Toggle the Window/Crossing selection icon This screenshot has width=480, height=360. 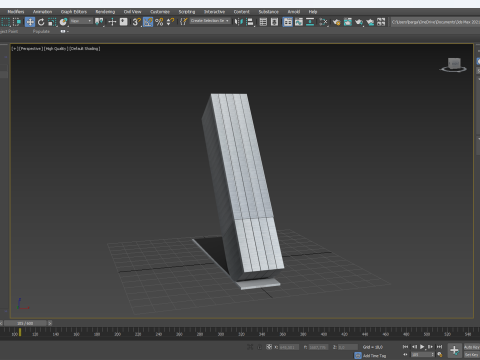pyautogui.click(x=17, y=22)
